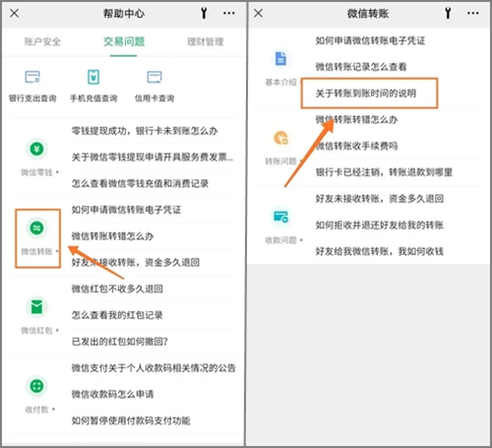The width and height of the screenshot is (492, 448).
Task: Open 手机充值查询 icon
Action: [x=93, y=77]
